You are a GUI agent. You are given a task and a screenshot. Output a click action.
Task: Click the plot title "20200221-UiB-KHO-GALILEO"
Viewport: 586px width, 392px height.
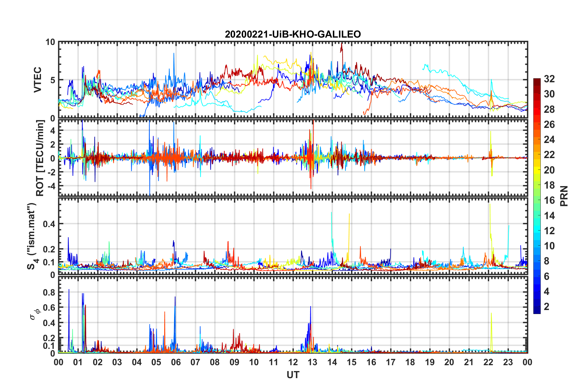pos(293,34)
